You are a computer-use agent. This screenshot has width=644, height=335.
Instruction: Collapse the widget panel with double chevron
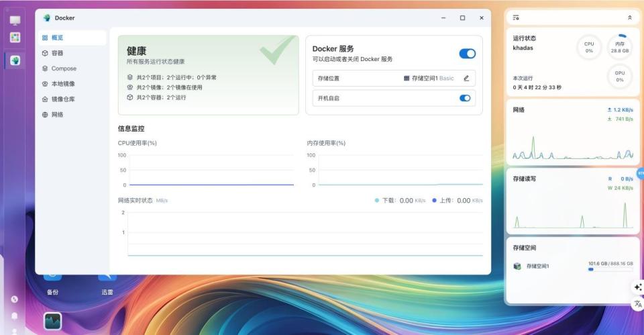pyautogui.click(x=629, y=17)
